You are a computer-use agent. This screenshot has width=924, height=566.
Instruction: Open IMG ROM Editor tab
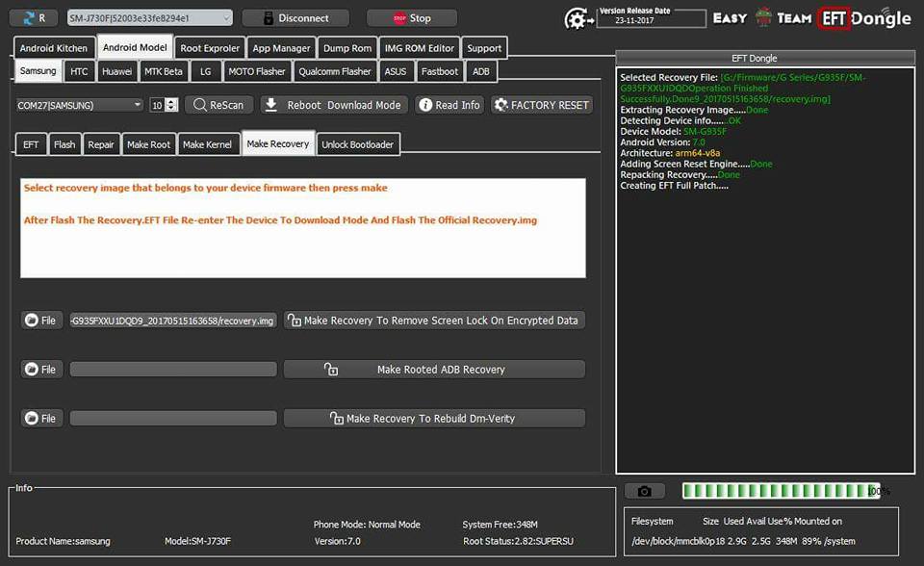(x=420, y=48)
